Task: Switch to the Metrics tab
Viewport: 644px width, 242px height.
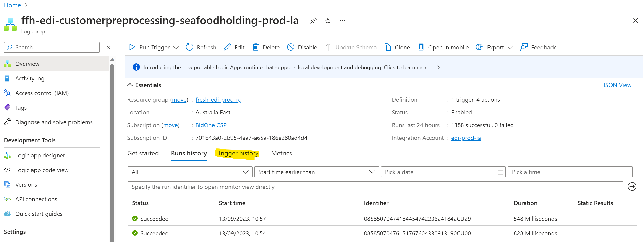Action: tap(281, 153)
